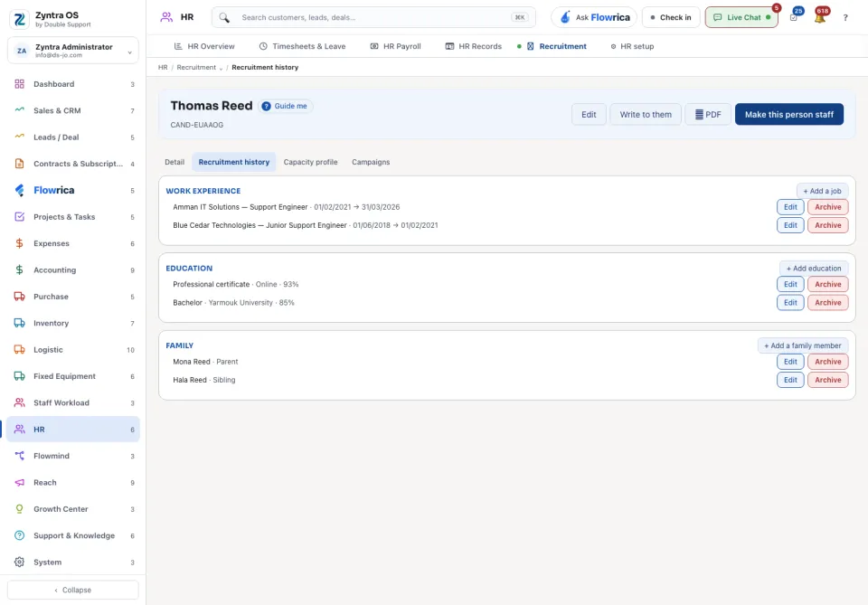Open the HR Records tab
Image resolution: width=868 pixels, height=605 pixels.
(473, 46)
